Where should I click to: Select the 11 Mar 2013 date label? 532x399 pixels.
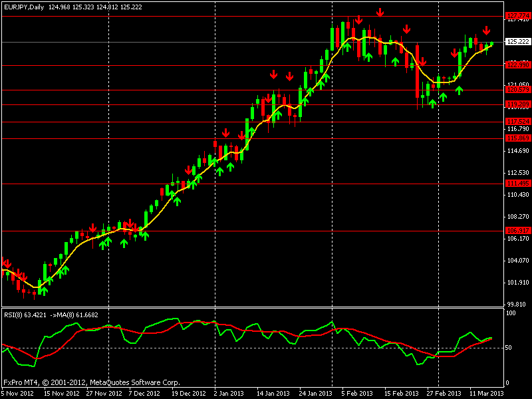487,394
